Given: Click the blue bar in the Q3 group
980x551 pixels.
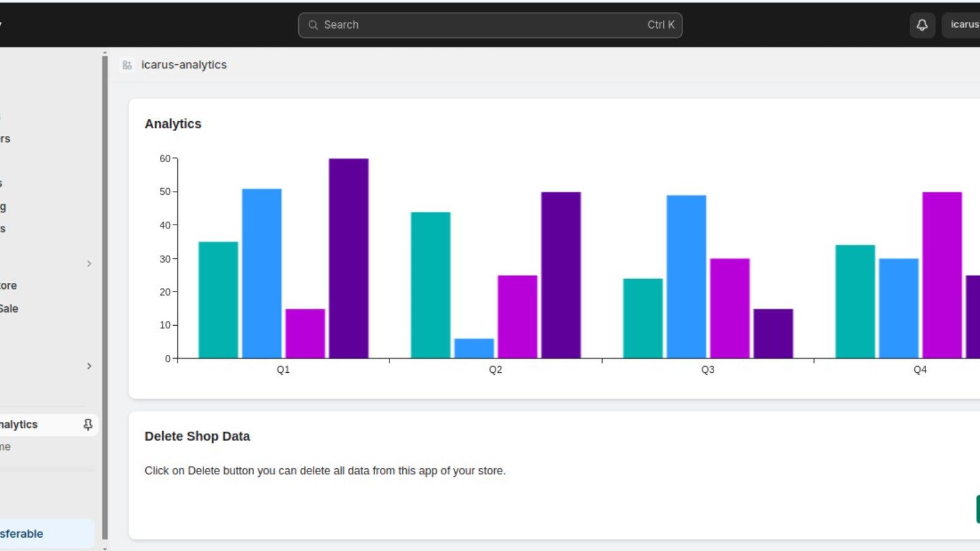Looking at the screenshot, I should click(x=686, y=274).
